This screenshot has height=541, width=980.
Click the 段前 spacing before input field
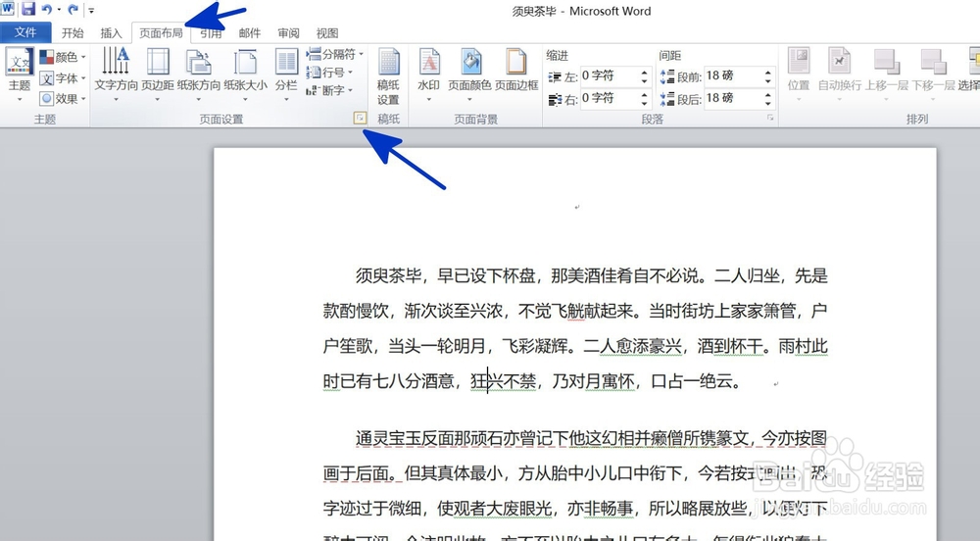coord(734,76)
